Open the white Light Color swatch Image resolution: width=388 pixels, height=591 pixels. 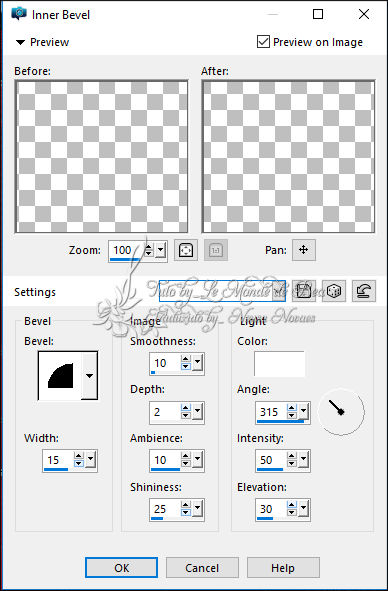pyautogui.click(x=279, y=364)
